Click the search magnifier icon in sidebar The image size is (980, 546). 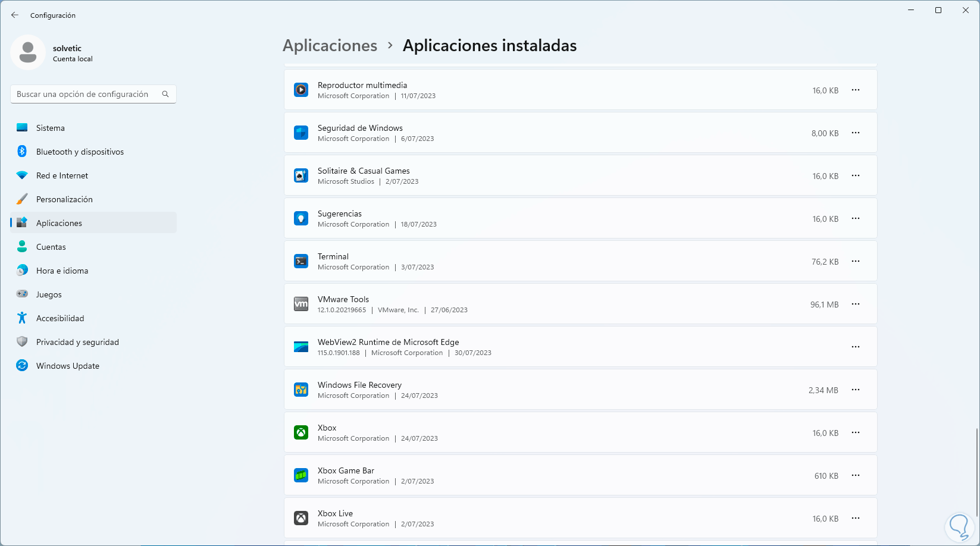(x=165, y=94)
